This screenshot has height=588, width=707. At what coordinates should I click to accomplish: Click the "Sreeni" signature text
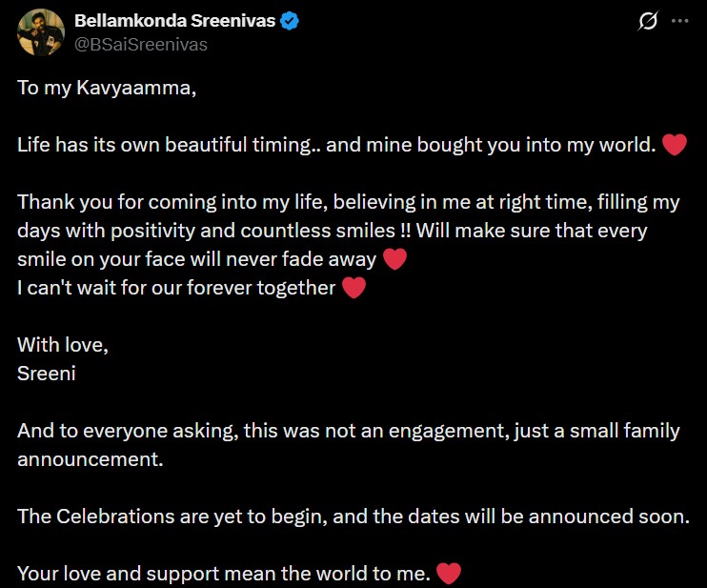coord(47,374)
